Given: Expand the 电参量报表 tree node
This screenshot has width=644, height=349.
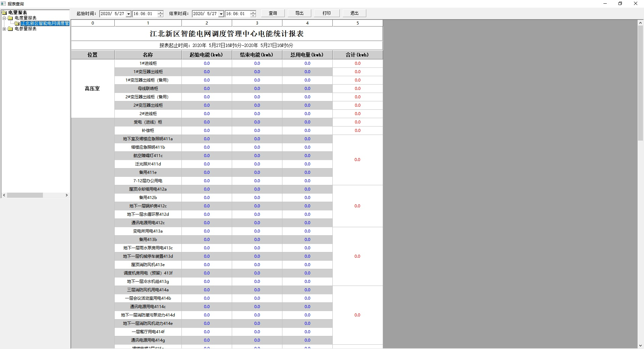Looking at the screenshot, I should click(4, 29).
